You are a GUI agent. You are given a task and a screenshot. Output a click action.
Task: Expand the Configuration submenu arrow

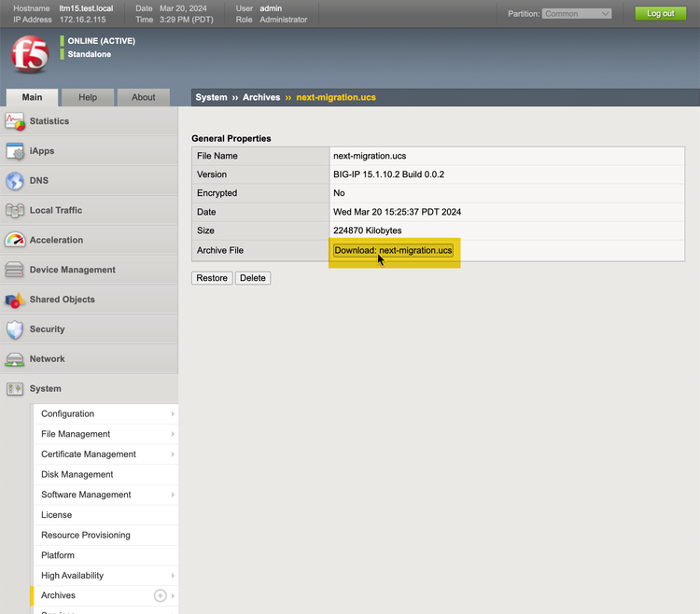coord(173,414)
